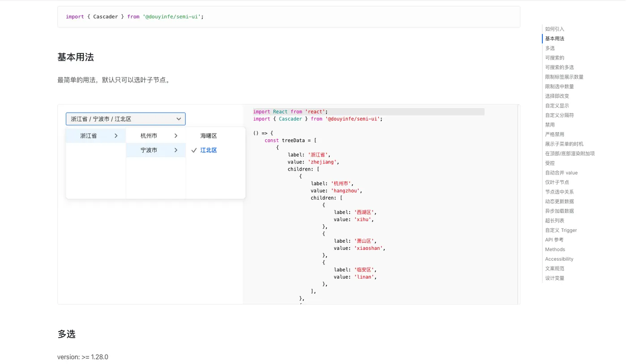Click the 异步加载数据 sidebar link
The width and height of the screenshot is (627, 364).
click(559, 211)
